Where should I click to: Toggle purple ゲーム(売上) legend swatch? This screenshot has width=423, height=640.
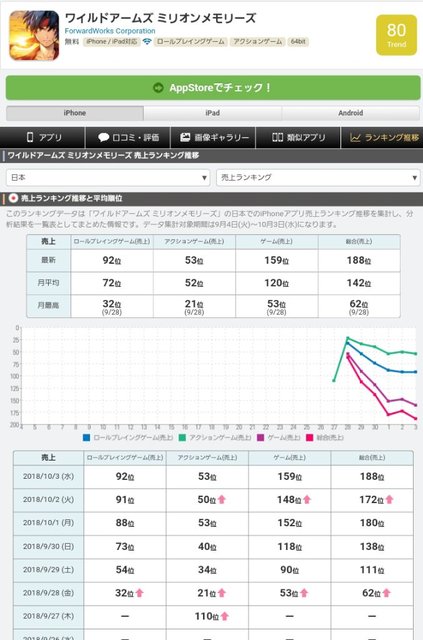260,438
